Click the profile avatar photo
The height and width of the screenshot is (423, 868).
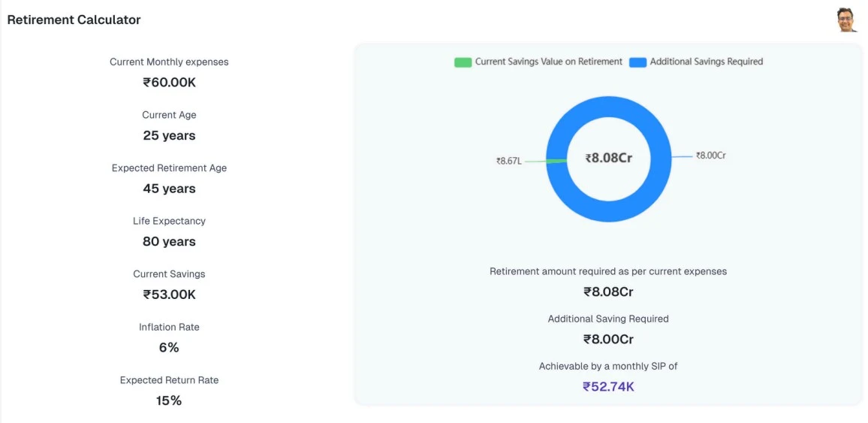pyautogui.click(x=847, y=20)
